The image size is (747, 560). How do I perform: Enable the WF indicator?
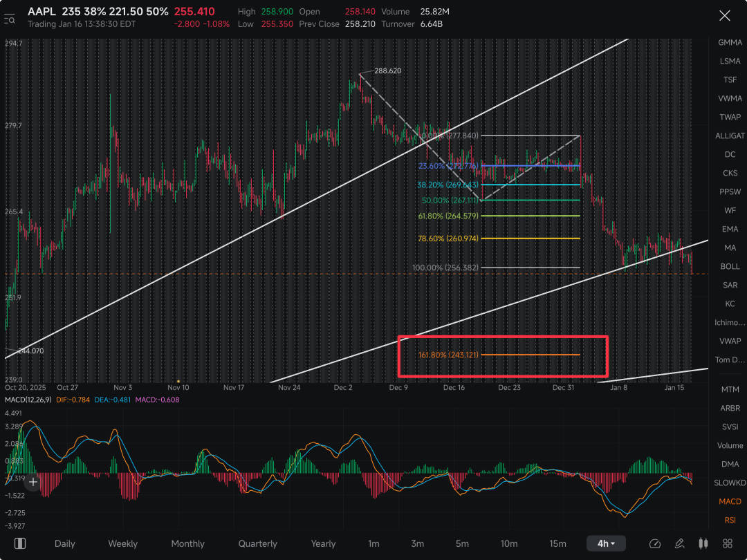tap(730, 210)
